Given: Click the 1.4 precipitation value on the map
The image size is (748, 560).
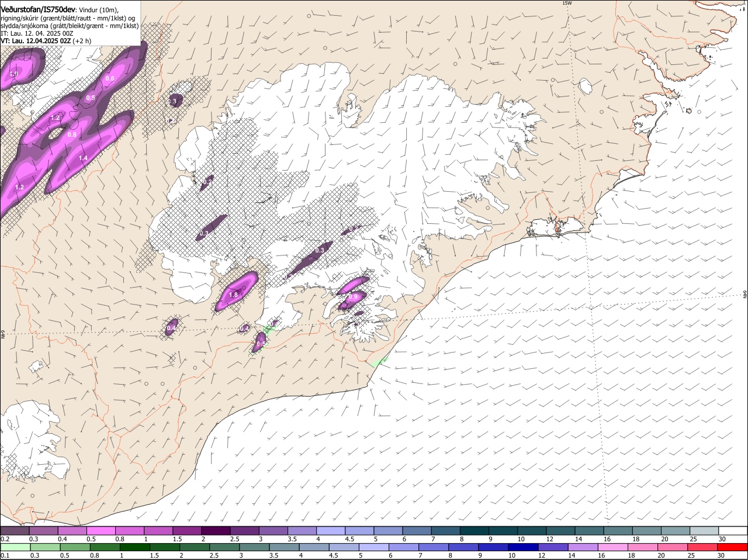Looking at the screenshot, I should 83,158.
